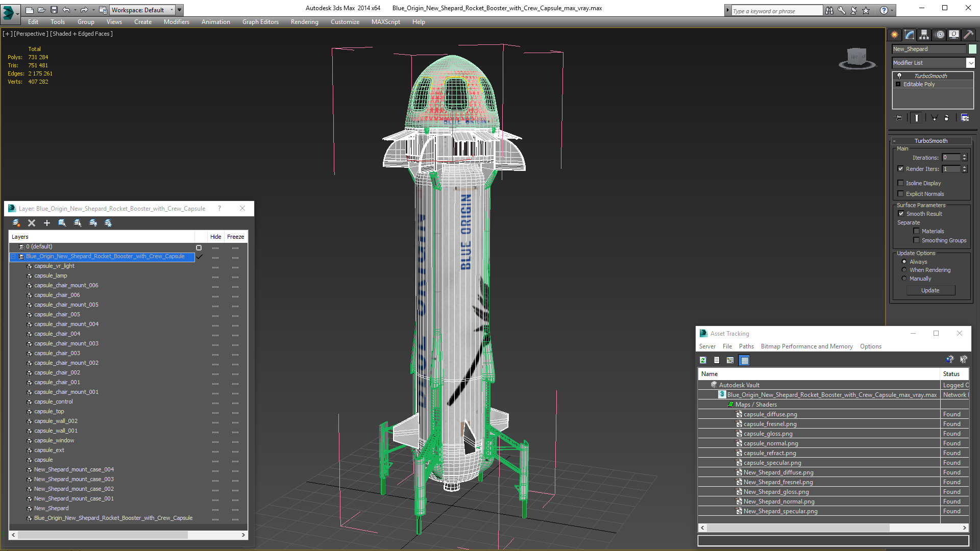
Task: Open Undo history dropdown arrow
Action: click(75, 10)
